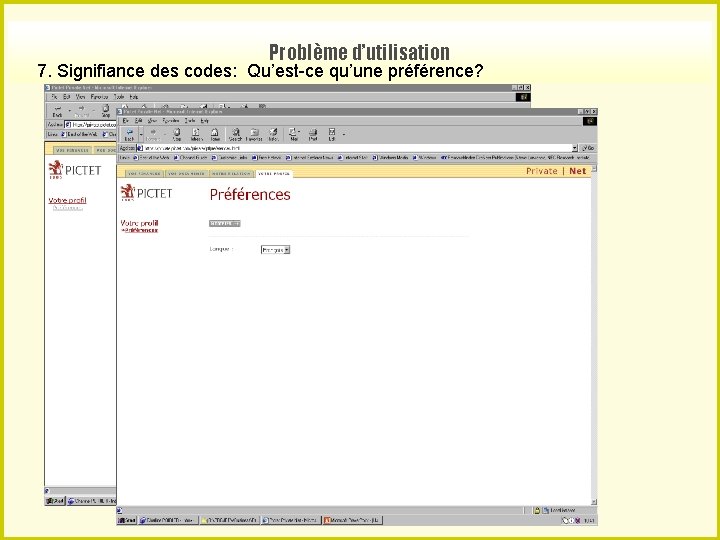Click Votre profil link in front window
720x540 pixels.
pos(140,223)
